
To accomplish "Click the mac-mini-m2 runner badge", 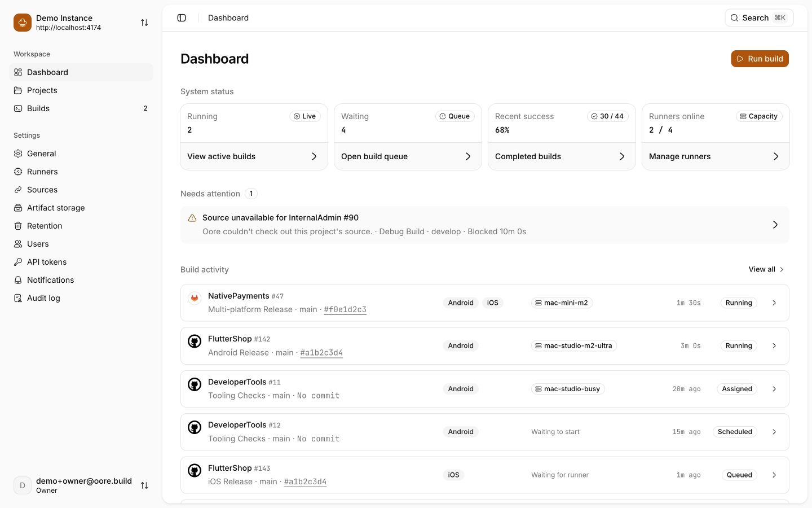I will (562, 303).
